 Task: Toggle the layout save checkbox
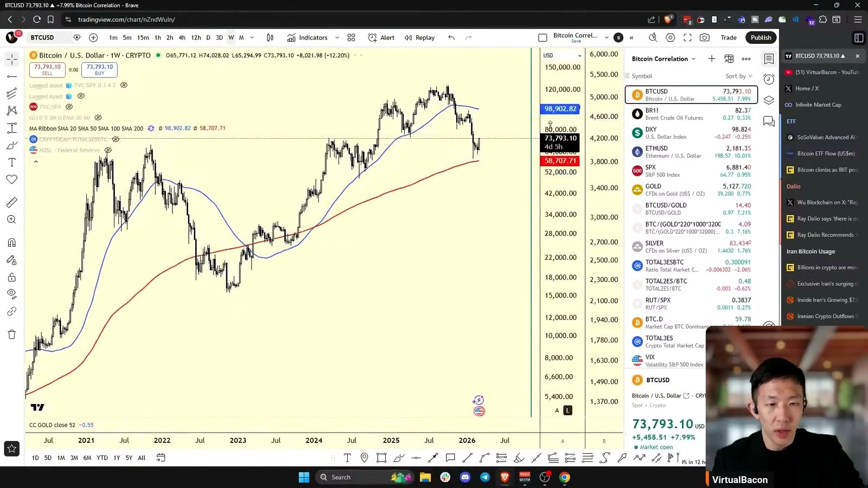click(x=542, y=37)
